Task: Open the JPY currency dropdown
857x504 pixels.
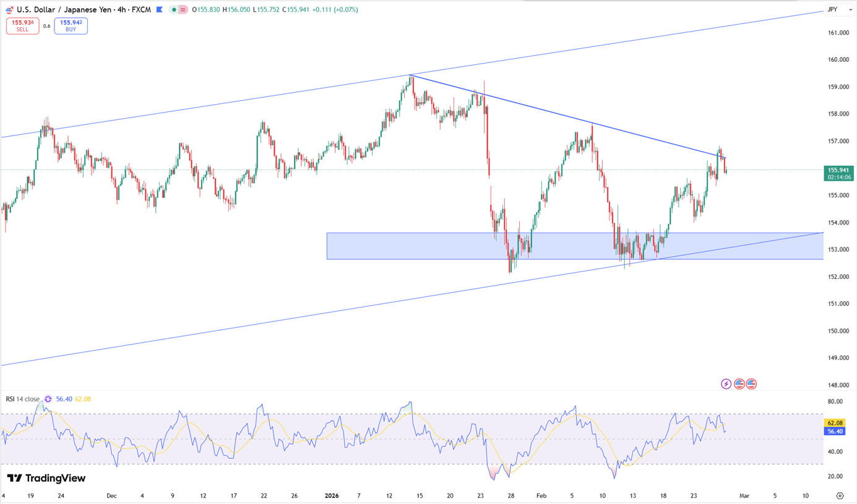Action: 840,10
